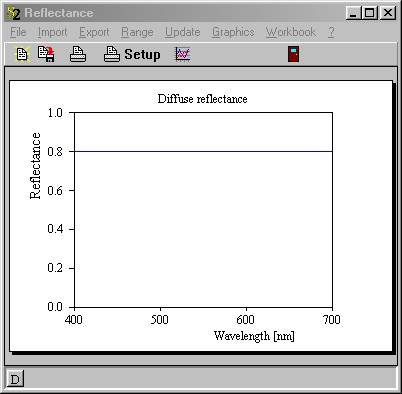Click the D button in status bar
The height and width of the screenshot is (394, 402).
tap(15, 379)
